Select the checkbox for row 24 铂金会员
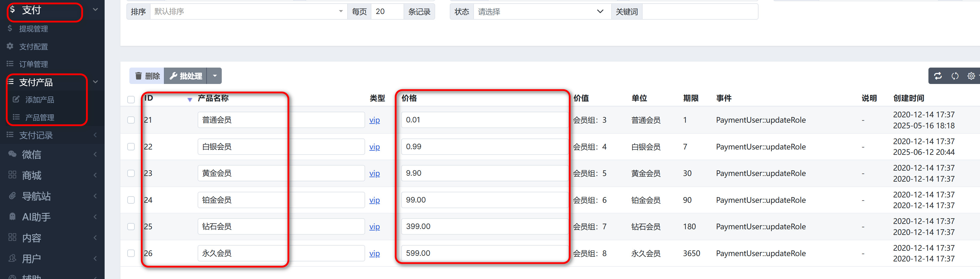 131,199
